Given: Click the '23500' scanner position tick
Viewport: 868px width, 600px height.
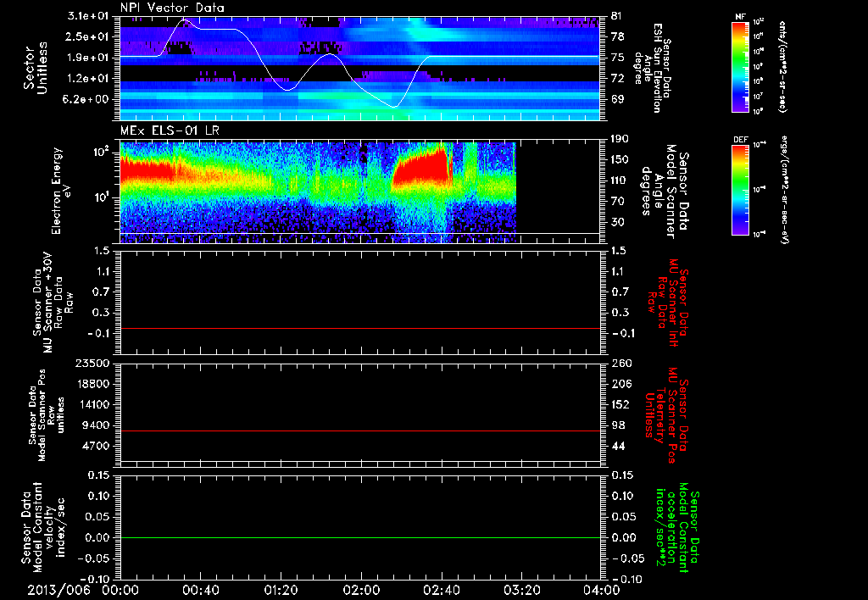Looking at the screenshot, I should coord(92,364).
